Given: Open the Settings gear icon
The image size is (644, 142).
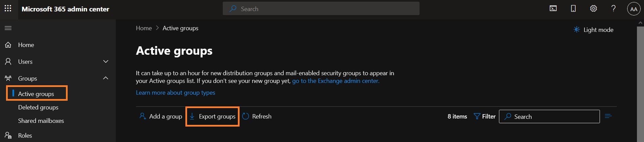Looking at the screenshot, I should pos(594,9).
